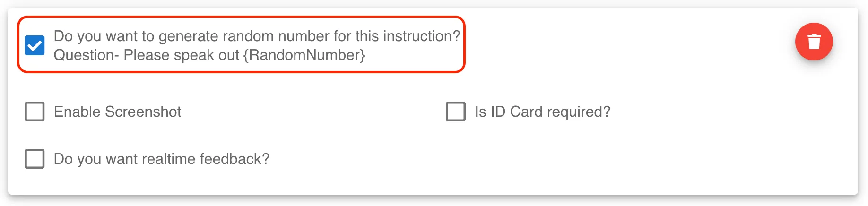868x206 pixels.
Task: Click the white checkmark inside the blue box
Action: [x=35, y=45]
